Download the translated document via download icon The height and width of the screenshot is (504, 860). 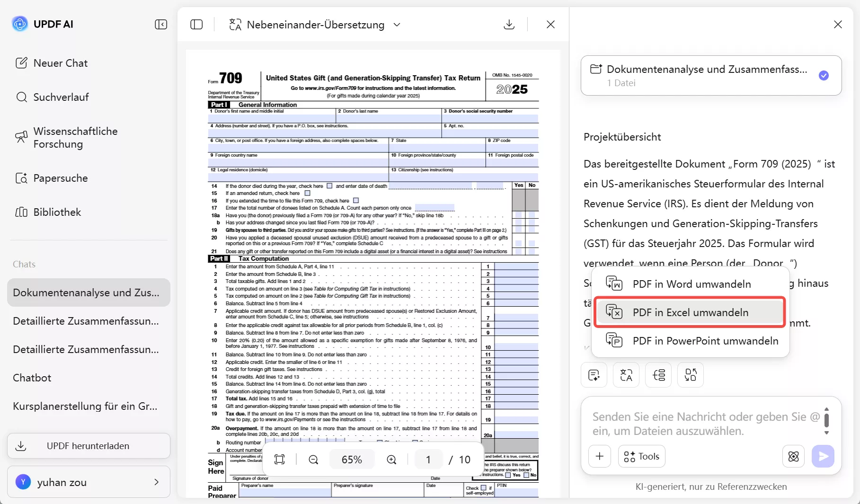tap(509, 24)
